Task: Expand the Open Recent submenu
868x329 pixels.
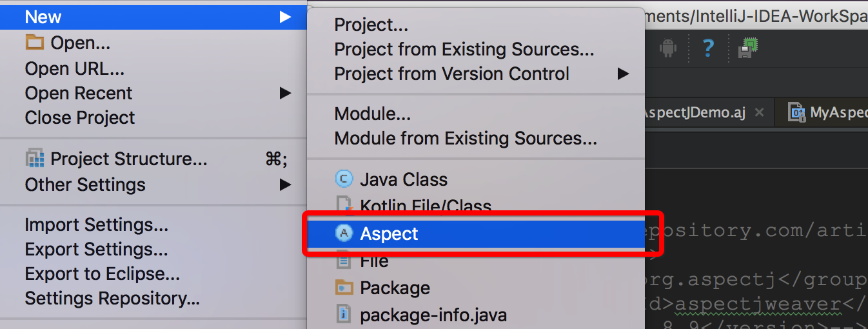Action: click(x=285, y=93)
